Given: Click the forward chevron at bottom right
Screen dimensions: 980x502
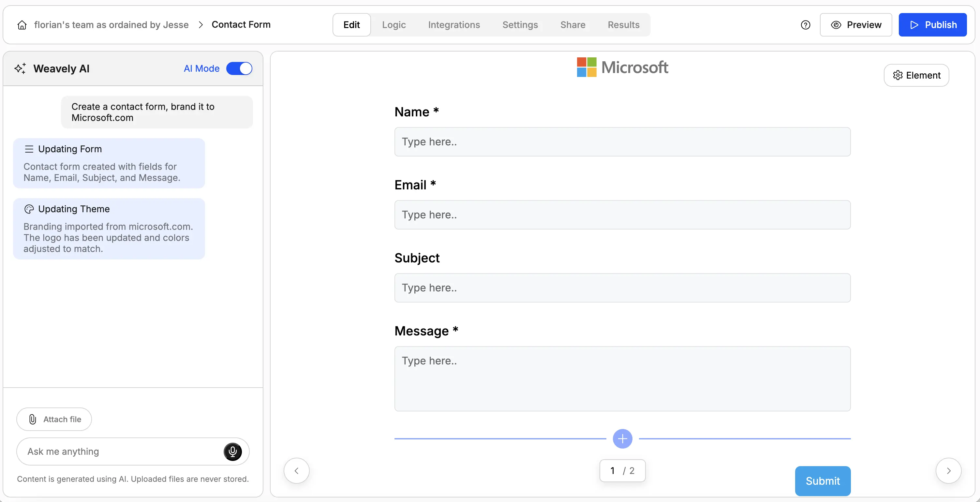Looking at the screenshot, I should pos(948,470).
